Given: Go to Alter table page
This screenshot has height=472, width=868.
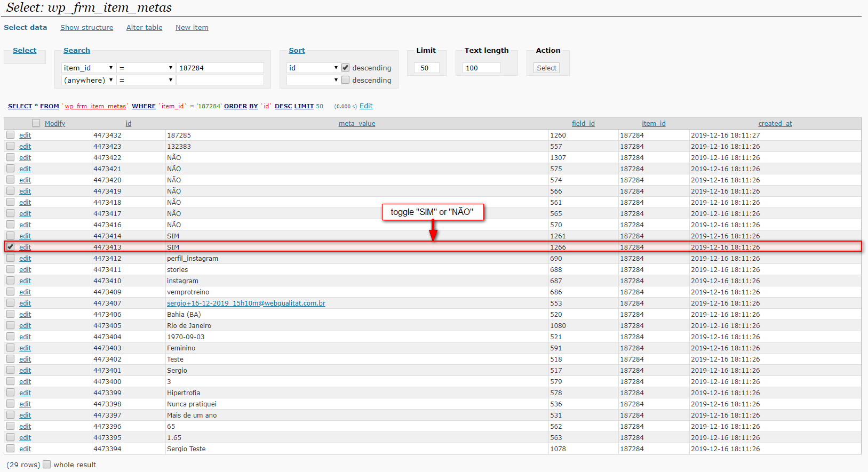Looking at the screenshot, I should click(144, 28).
